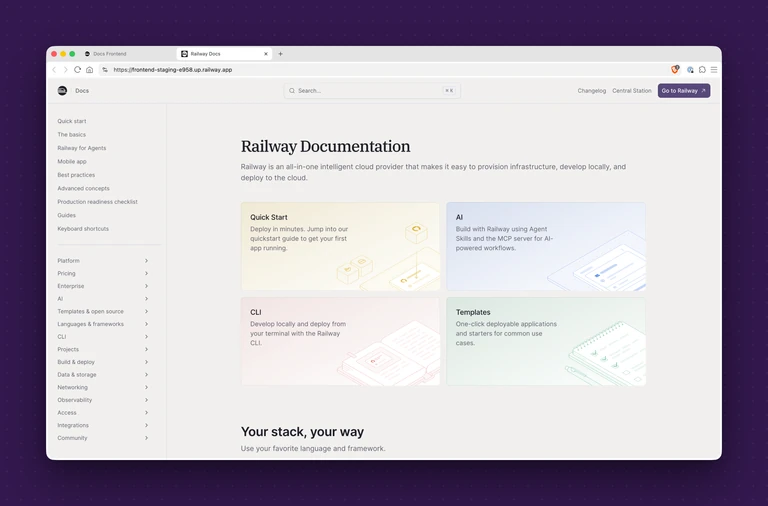Open site settings icon left of the URL
This screenshot has width=768, height=506.
click(105, 70)
